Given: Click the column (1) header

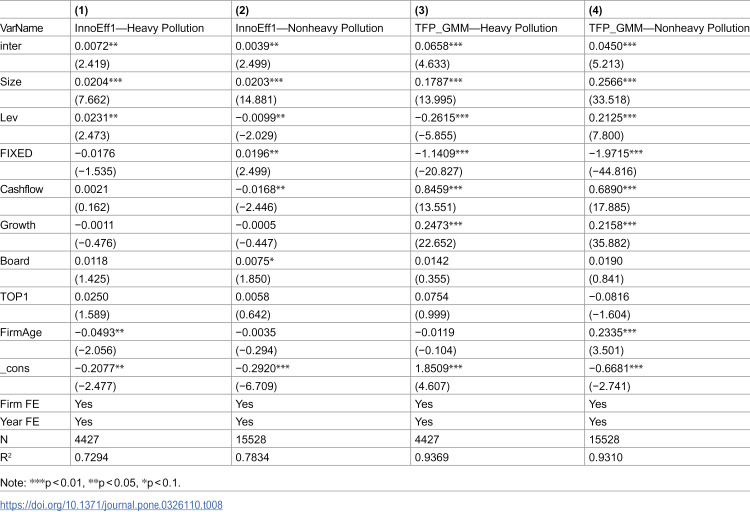Looking at the screenshot, I should pyautogui.click(x=81, y=10).
